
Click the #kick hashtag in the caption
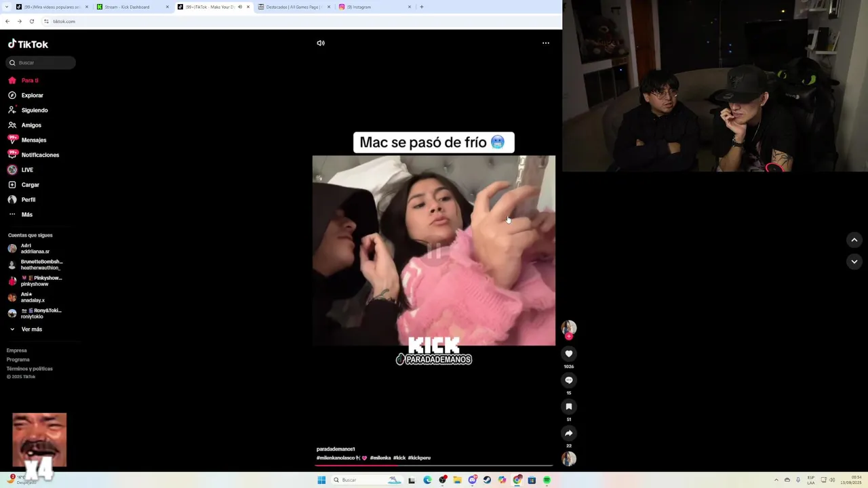tap(399, 458)
